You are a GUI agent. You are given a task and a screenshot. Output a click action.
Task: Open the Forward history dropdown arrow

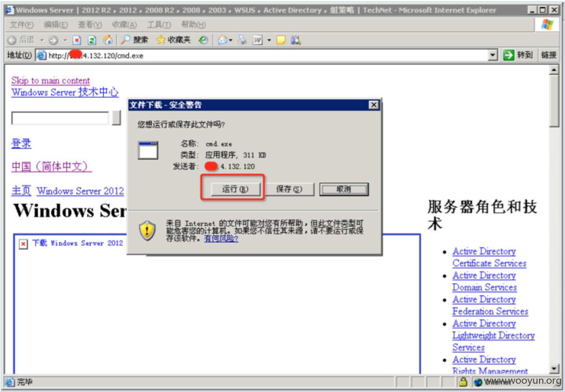click(65, 40)
